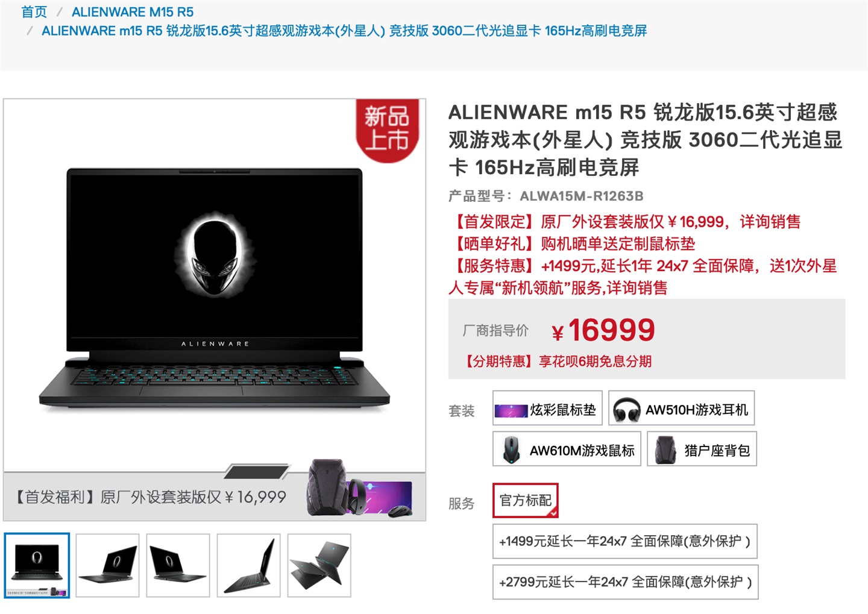The height and width of the screenshot is (614, 868).
Task: Select the +1499元 one-year warranty option
Action: click(x=624, y=541)
